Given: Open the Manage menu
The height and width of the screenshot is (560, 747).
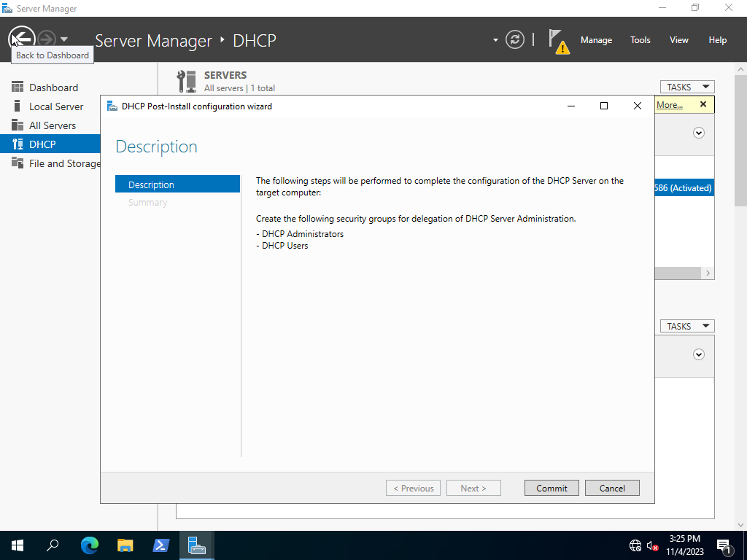Looking at the screenshot, I should click(x=596, y=40).
